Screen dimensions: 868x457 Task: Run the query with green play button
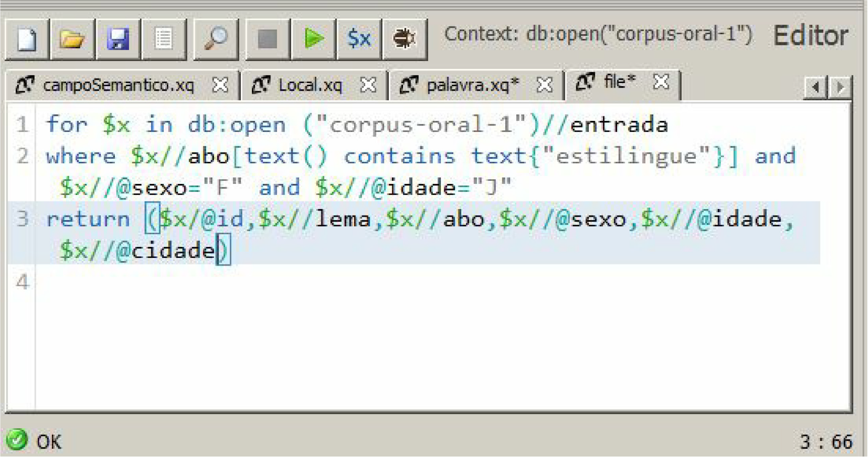[x=313, y=39]
